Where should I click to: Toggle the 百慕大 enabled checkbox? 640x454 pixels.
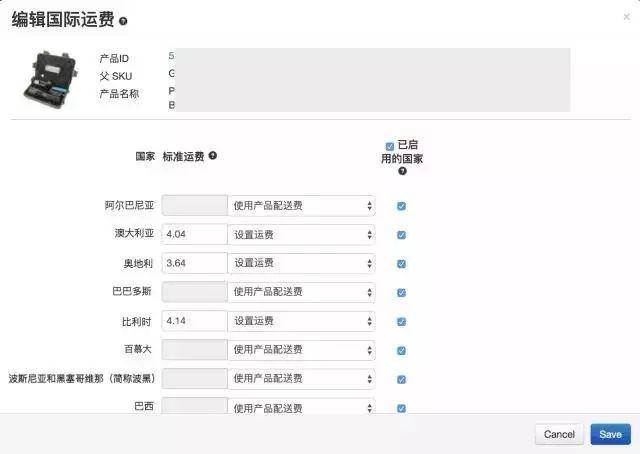pyautogui.click(x=402, y=350)
